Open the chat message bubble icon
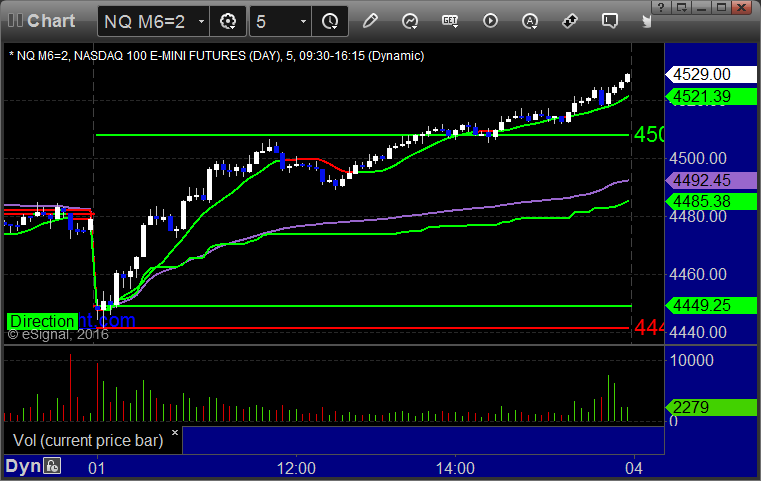Image resolution: width=761 pixels, height=481 pixels. point(610,21)
